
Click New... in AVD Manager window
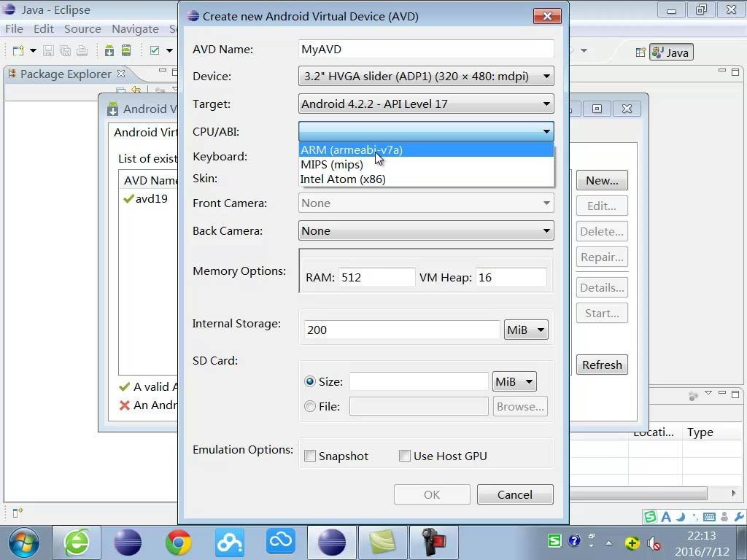pyautogui.click(x=602, y=181)
